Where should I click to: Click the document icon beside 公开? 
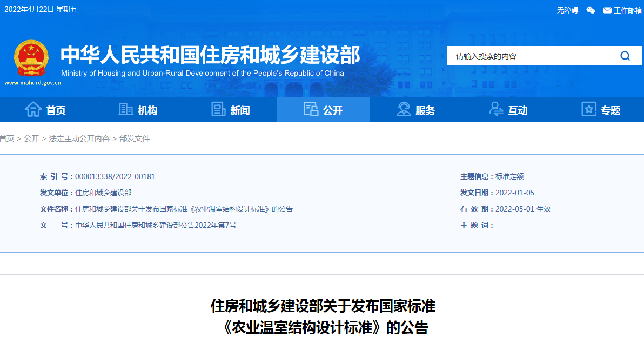pos(311,109)
